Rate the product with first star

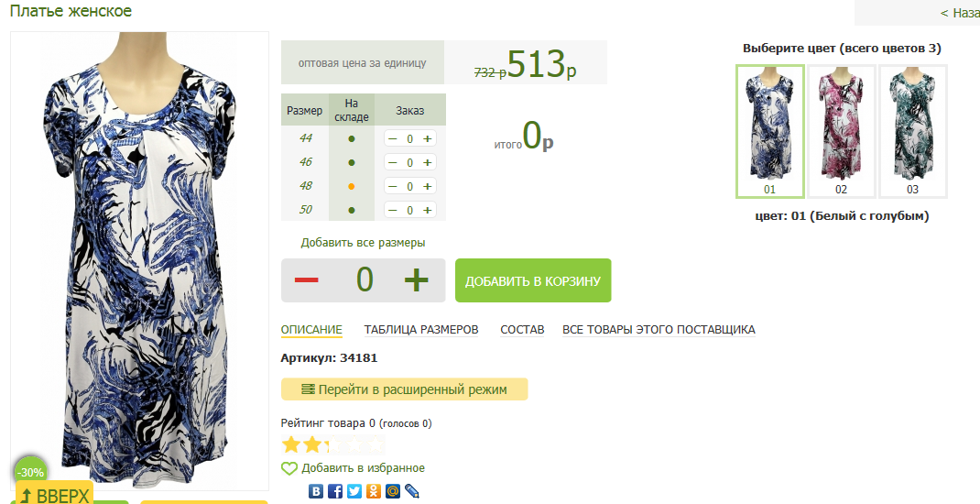point(291,444)
